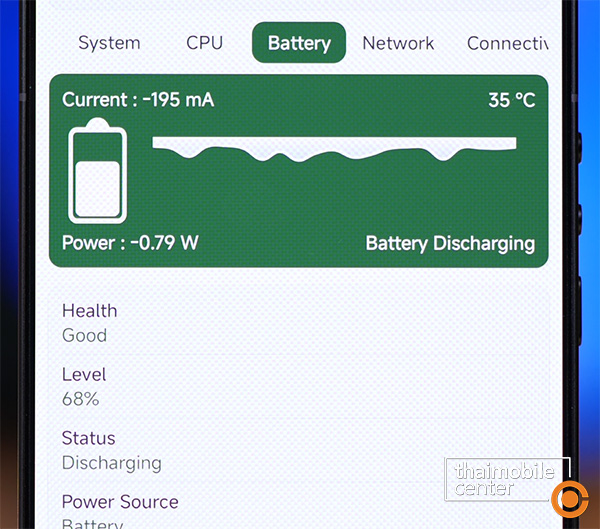Open the CPU tab
Viewport: 600px width, 529px height.
(x=204, y=43)
